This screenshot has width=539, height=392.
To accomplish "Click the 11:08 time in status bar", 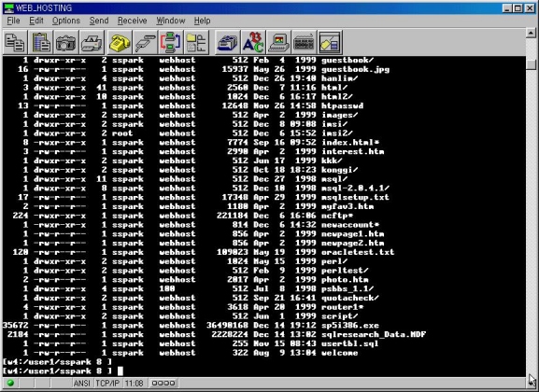I will pyautogui.click(x=135, y=383).
